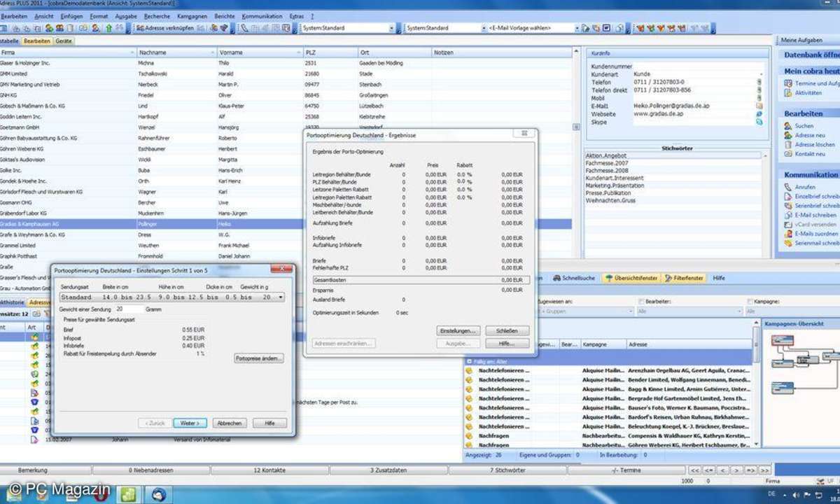The width and height of the screenshot is (840, 504).
Task: Open the Kampagnen menu
Action: click(191, 15)
